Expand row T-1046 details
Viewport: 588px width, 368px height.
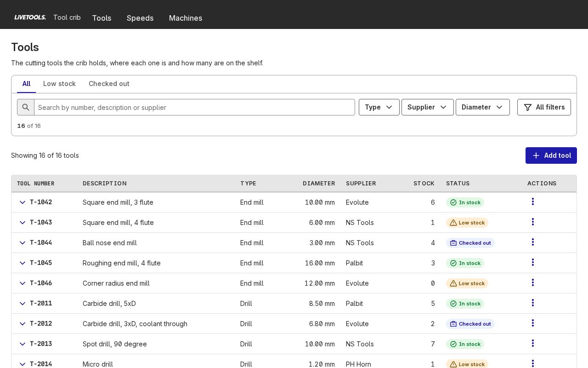pyautogui.click(x=23, y=283)
